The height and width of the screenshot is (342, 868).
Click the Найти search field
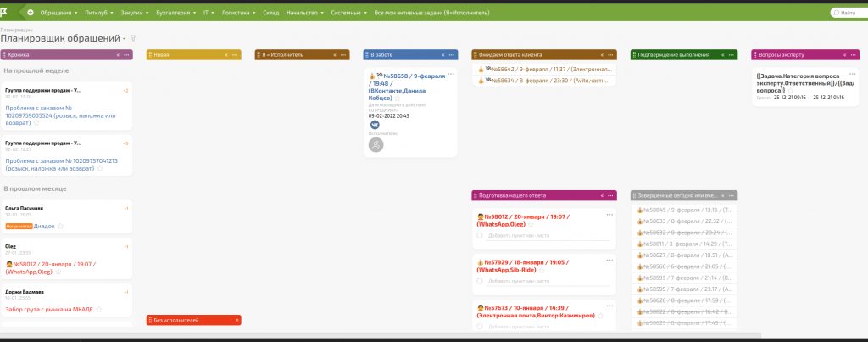pyautogui.click(x=848, y=13)
